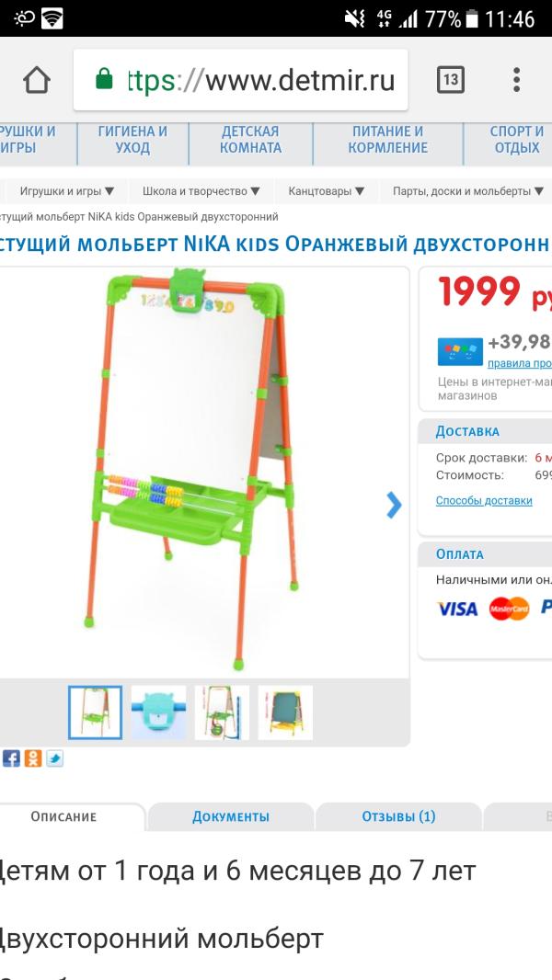Expand the Игрушки и игры breadcrumb dropdown
The width and height of the screenshot is (552, 980).
point(67,191)
